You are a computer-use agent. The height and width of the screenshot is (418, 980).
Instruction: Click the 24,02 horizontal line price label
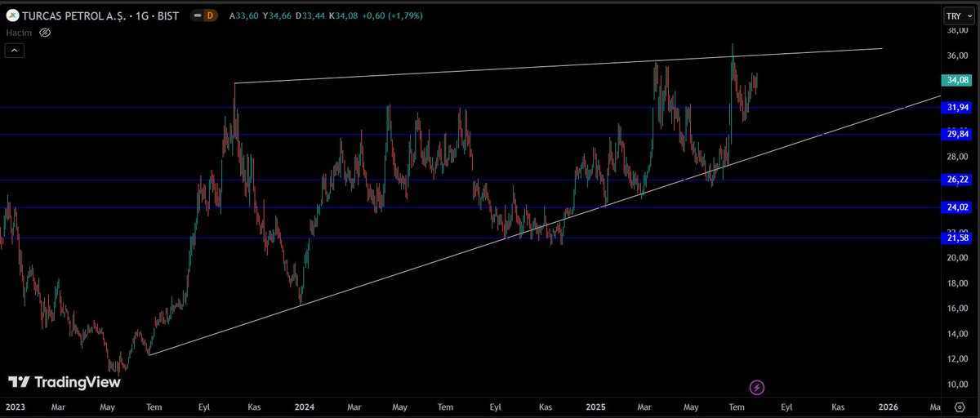click(955, 207)
